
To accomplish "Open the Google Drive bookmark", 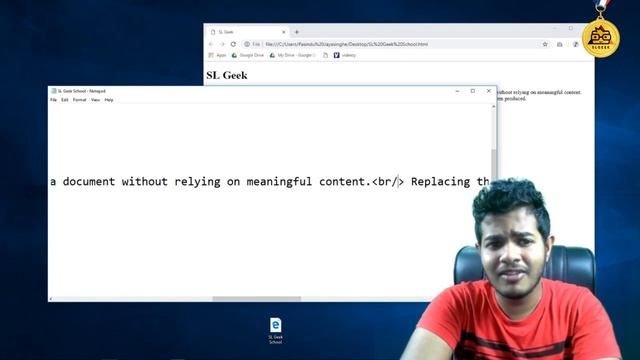I will coord(248,55).
